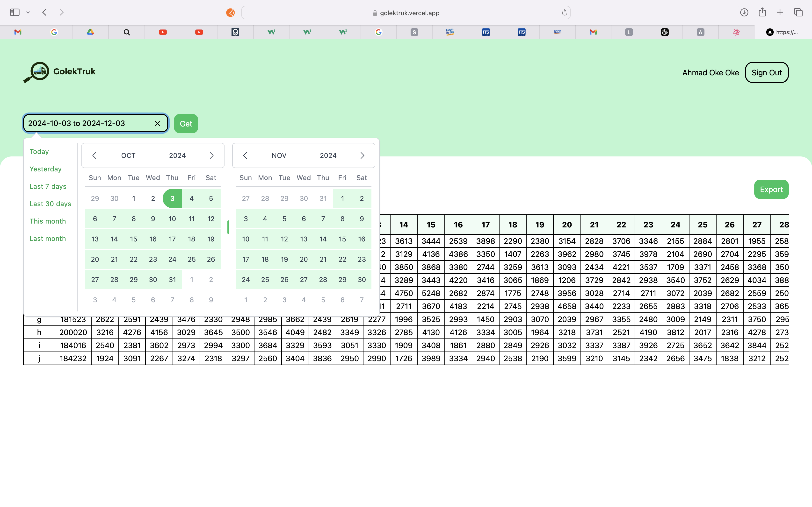Clear the date range with X icon
The height and width of the screenshot is (507, 812).
157,124
